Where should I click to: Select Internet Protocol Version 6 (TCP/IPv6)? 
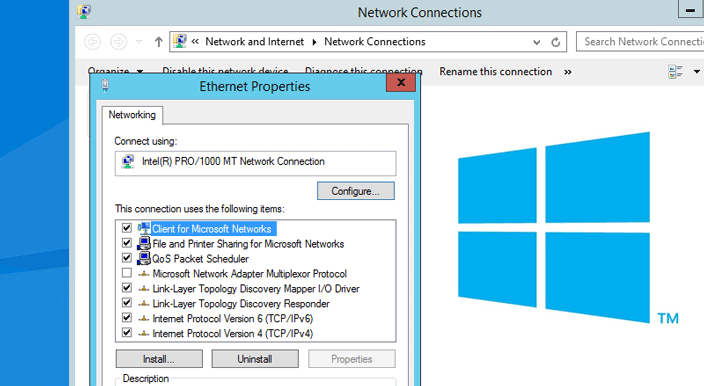pyautogui.click(x=233, y=319)
